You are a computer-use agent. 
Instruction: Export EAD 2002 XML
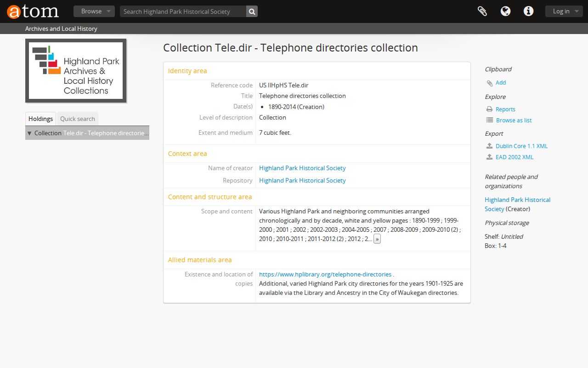pyautogui.click(x=514, y=157)
